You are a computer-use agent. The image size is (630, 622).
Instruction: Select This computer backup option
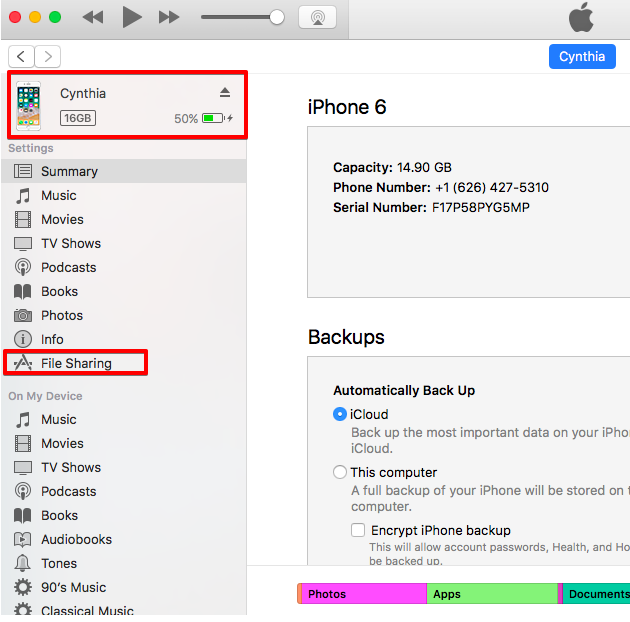coord(340,472)
